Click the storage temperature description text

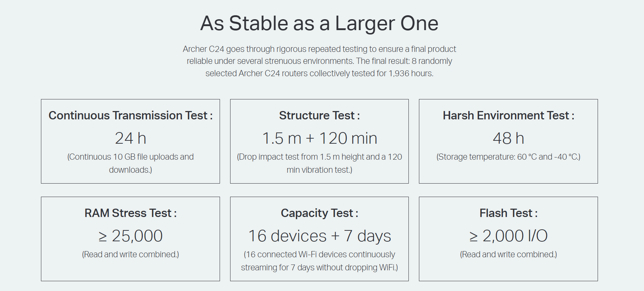coord(508,157)
